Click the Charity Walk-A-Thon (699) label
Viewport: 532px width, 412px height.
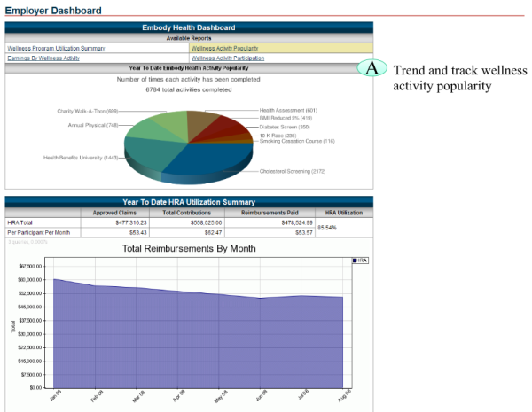pos(88,112)
